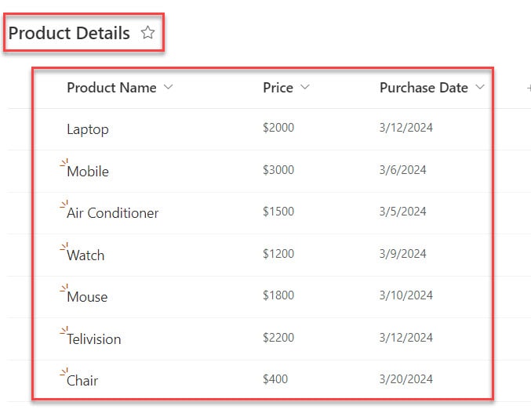Select the $1200 price cell

click(278, 254)
